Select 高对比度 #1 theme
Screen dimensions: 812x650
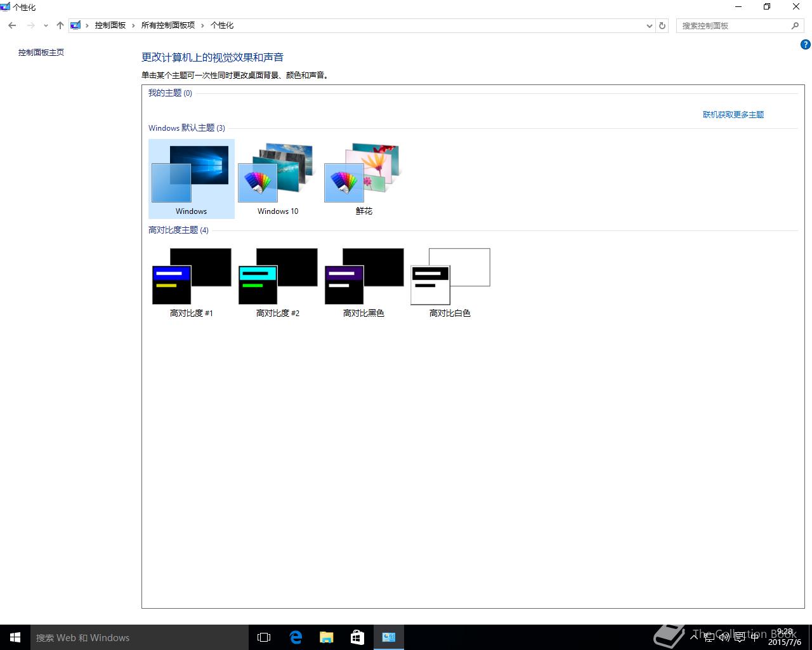(192, 282)
